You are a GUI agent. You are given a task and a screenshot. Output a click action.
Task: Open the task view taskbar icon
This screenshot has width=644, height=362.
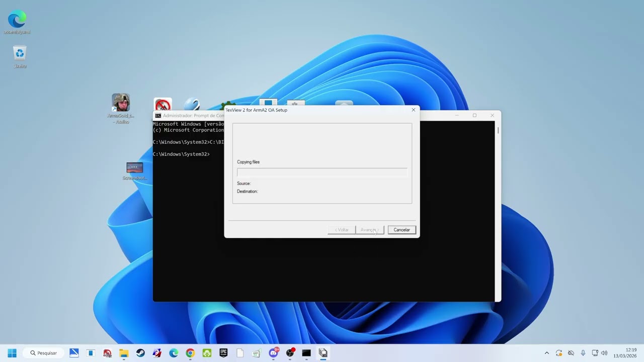[x=91, y=353]
